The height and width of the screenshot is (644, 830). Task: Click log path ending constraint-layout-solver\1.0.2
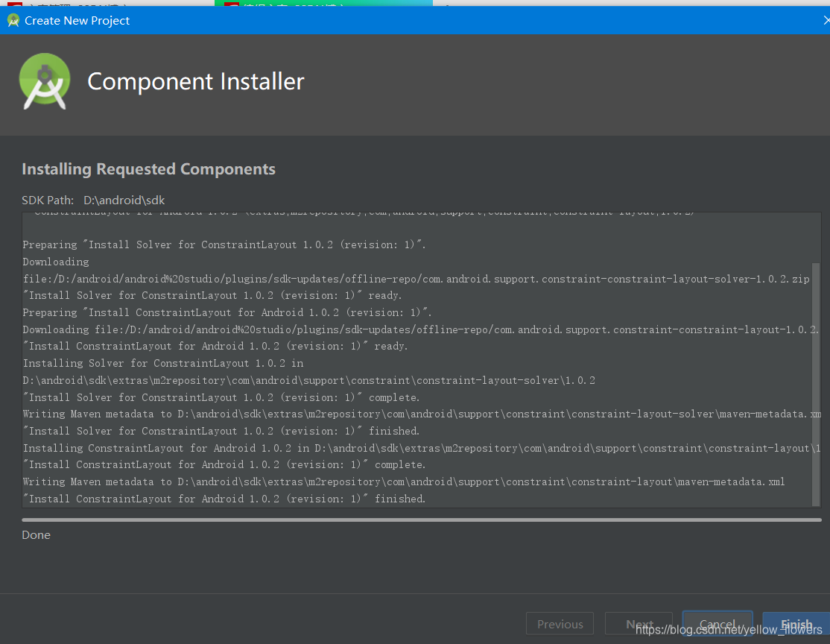tap(309, 380)
